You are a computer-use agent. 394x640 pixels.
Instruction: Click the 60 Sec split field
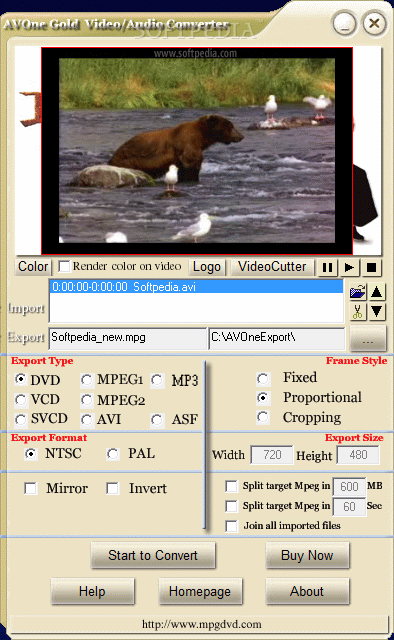(349, 507)
